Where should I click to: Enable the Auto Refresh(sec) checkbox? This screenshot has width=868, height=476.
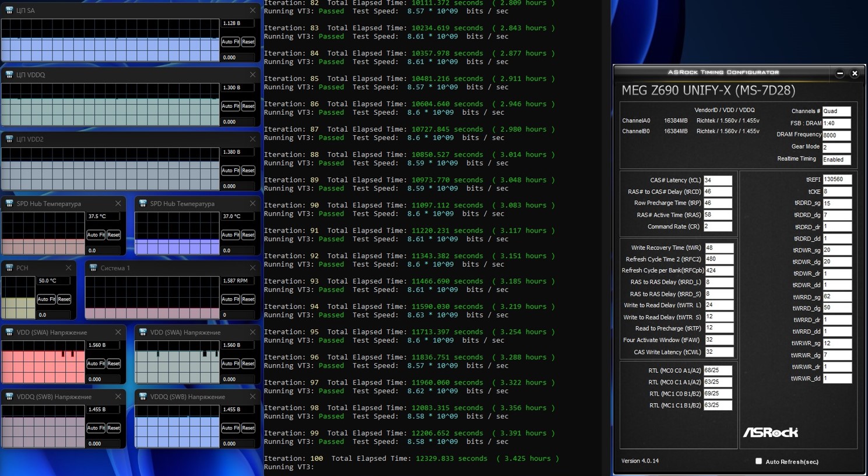[x=758, y=461]
